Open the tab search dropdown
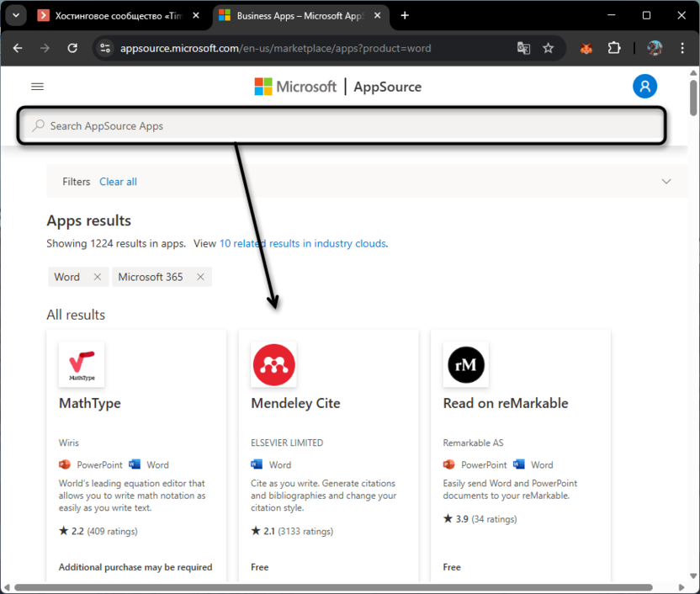The height and width of the screenshot is (594, 700). click(16, 16)
